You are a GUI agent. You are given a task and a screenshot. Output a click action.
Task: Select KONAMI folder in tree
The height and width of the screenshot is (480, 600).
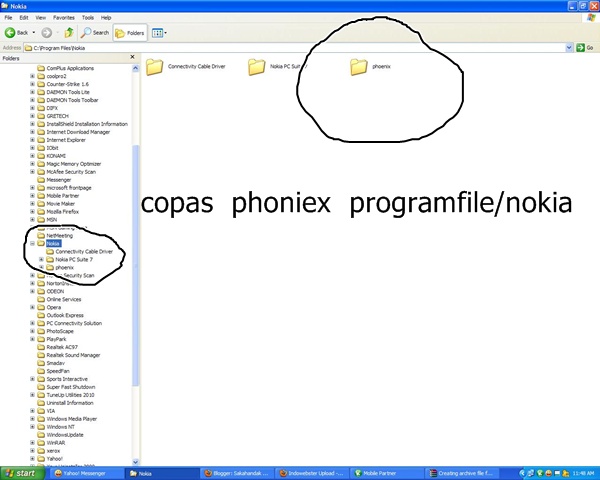pos(56,156)
